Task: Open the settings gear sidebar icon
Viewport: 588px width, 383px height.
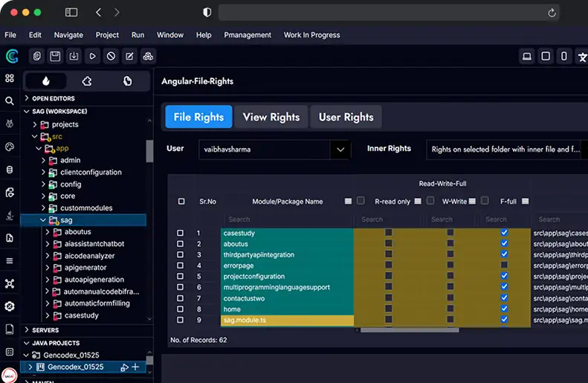Action: 10,306
